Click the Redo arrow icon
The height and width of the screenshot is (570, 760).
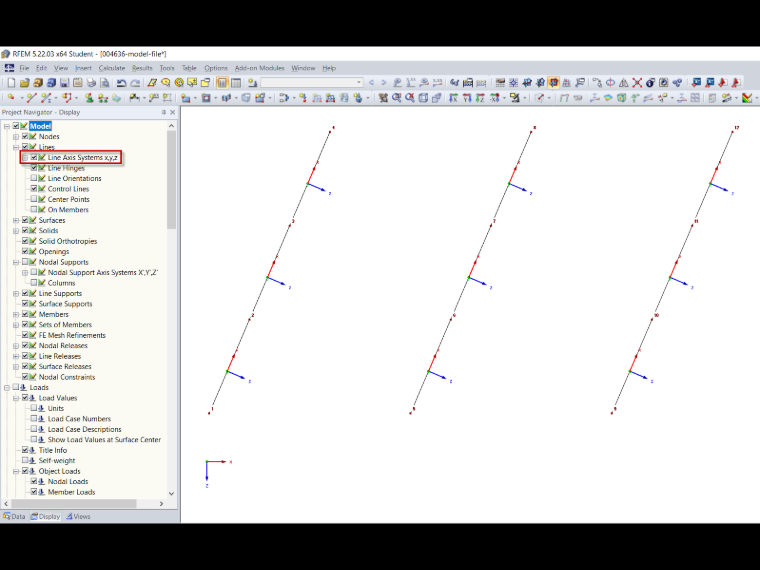pos(135,83)
